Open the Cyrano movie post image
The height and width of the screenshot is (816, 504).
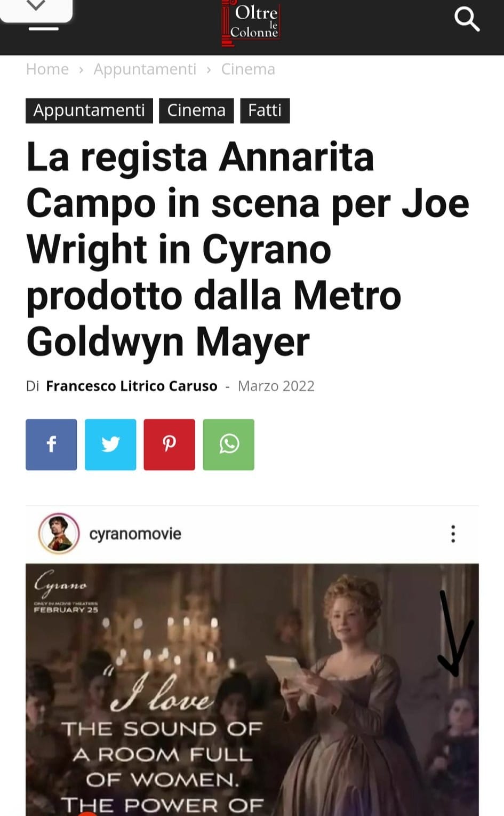click(252, 690)
